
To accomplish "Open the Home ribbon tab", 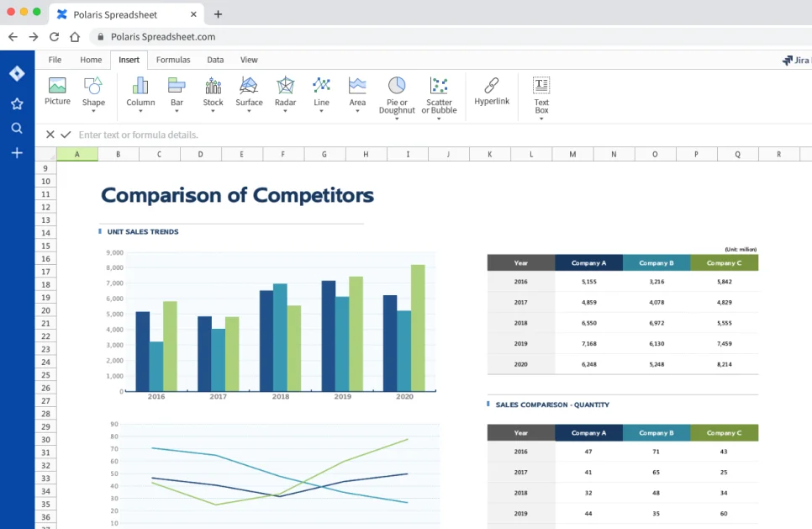I will [x=91, y=60].
